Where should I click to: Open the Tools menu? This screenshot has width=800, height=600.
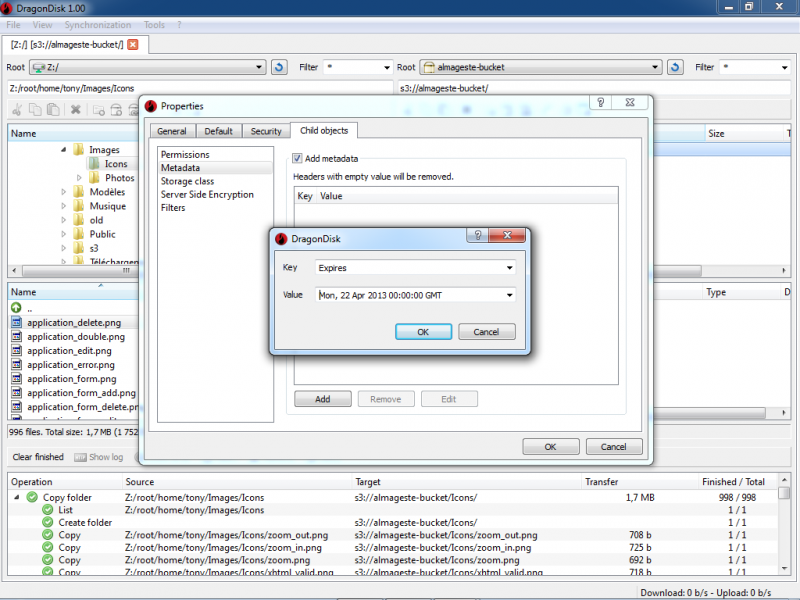pyautogui.click(x=154, y=24)
